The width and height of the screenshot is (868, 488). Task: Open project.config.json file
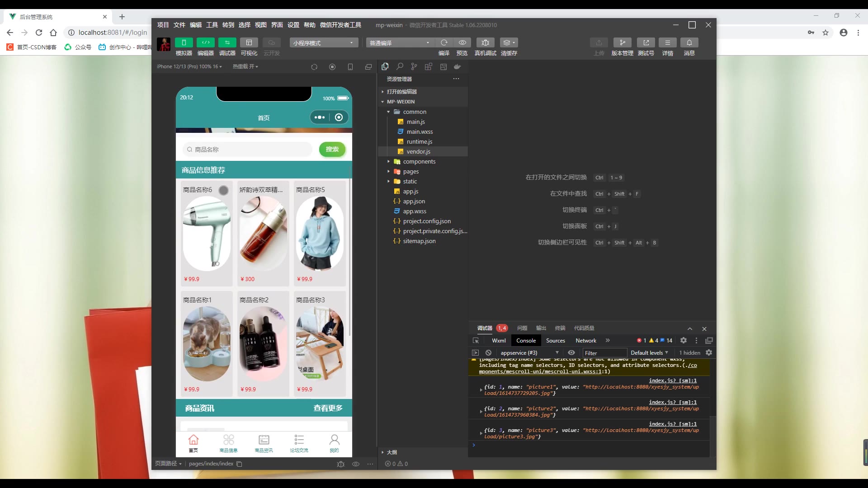pyautogui.click(x=423, y=221)
